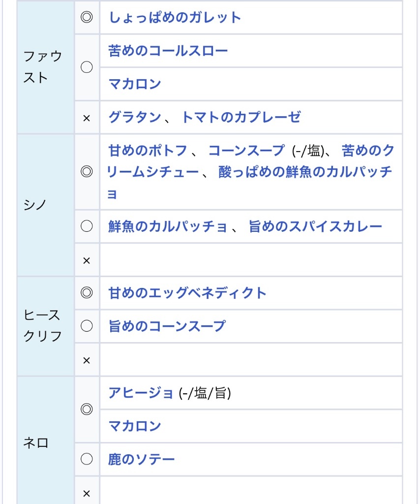Open the 旨めのコーンスープ link

(167, 326)
